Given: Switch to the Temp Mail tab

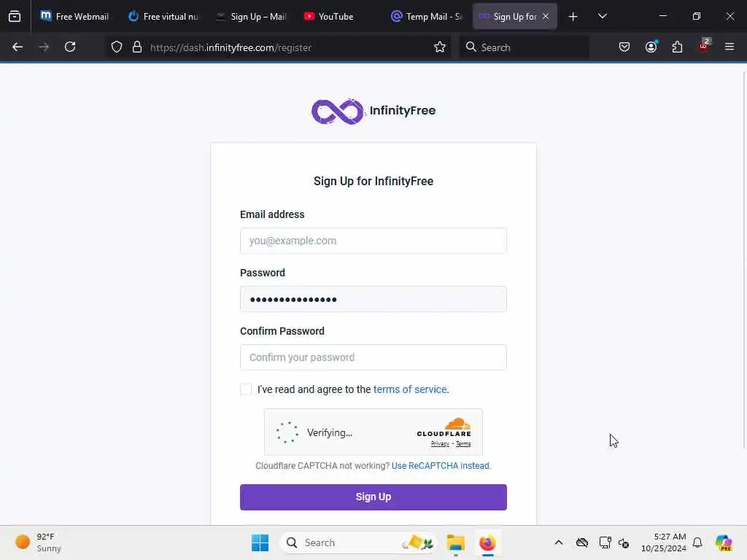Looking at the screenshot, I should click(426, 17).
